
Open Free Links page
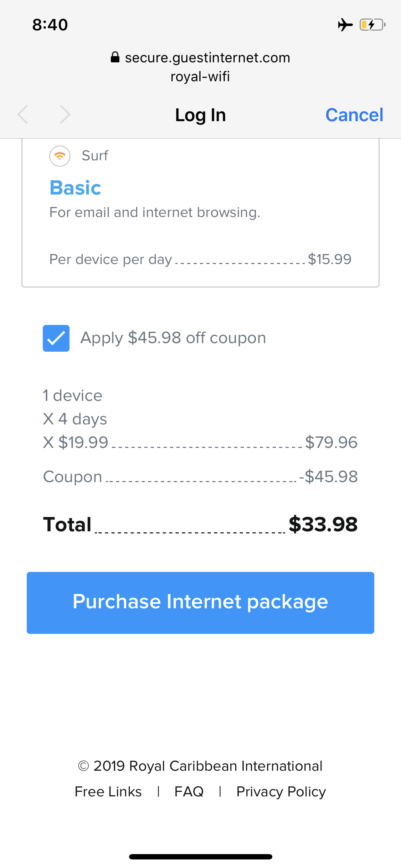coord(108,792)
